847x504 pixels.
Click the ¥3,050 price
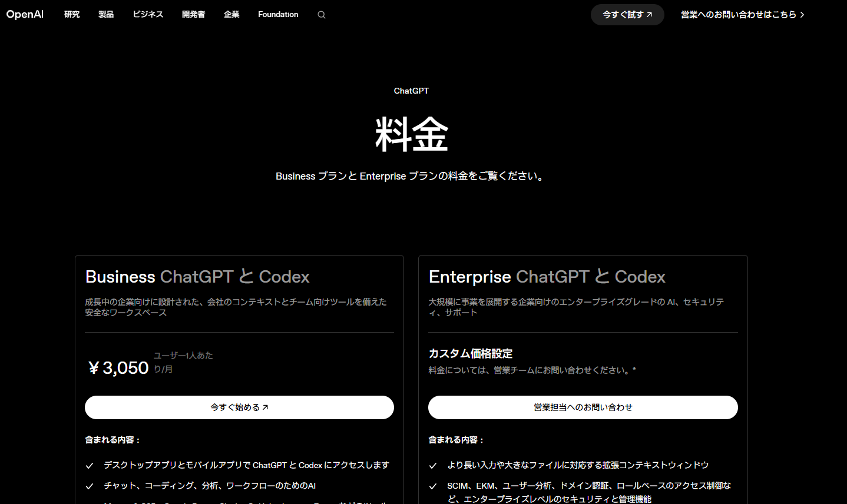coord(118,368)
